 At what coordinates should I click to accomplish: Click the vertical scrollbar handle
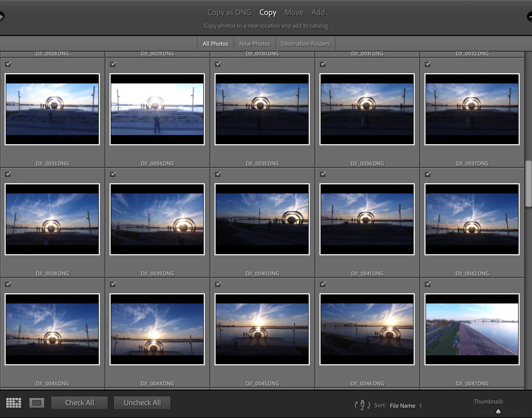[x=528, y=183]
